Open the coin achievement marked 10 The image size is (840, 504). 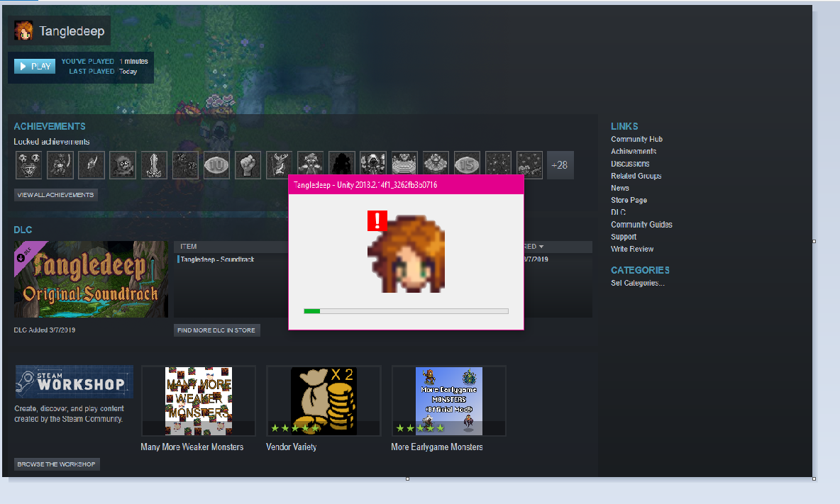point(216,164)
